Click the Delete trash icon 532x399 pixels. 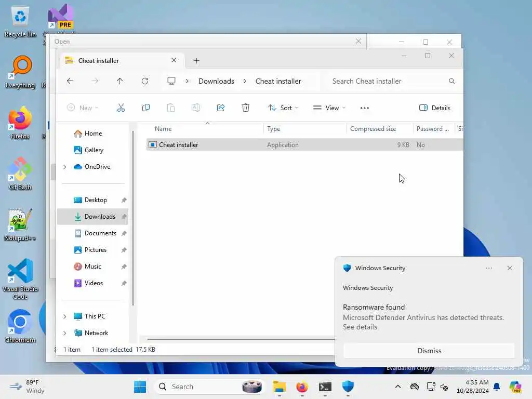(246, 108)
